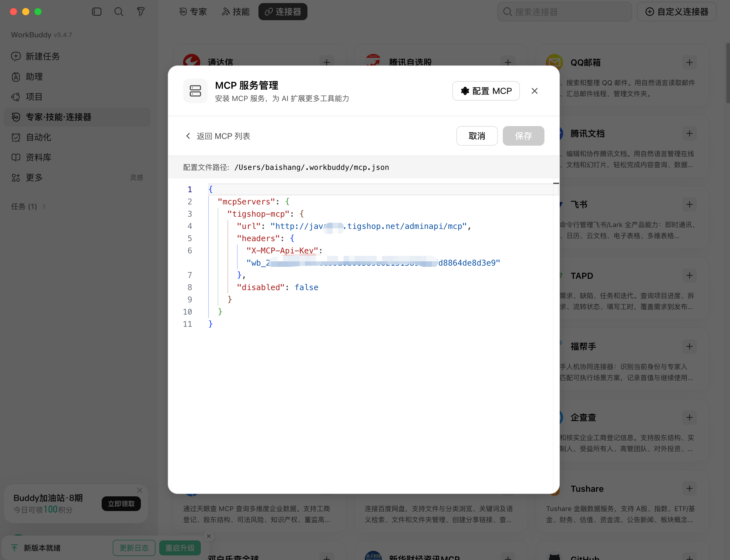Click the 灵感 label beside 更多
This screenshot has width=730, height=560.
[137, 178]
